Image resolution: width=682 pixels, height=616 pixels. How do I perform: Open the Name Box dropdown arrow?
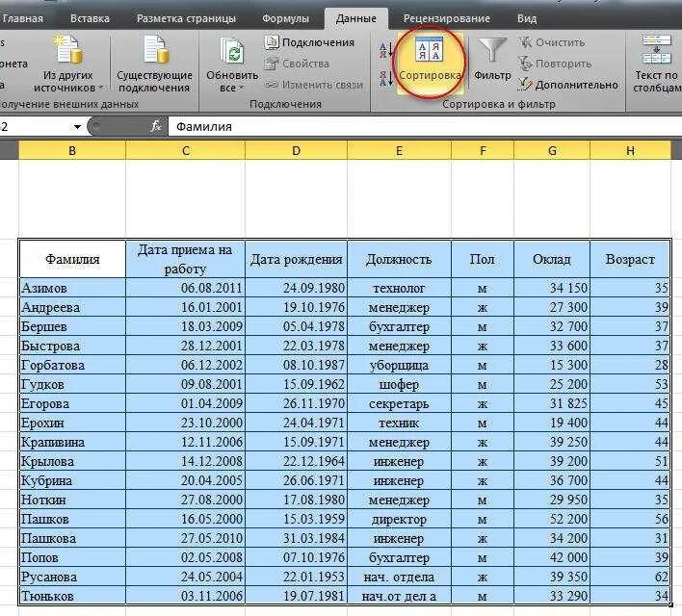click(x=77, y=127)
